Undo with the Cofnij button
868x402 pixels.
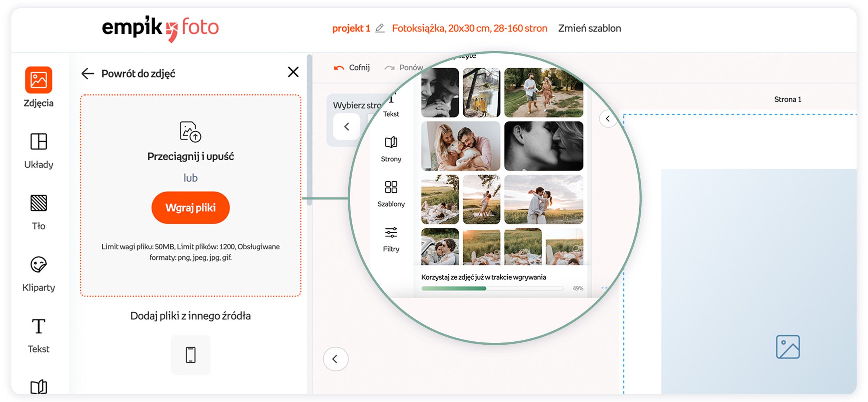tap(352, 68)
